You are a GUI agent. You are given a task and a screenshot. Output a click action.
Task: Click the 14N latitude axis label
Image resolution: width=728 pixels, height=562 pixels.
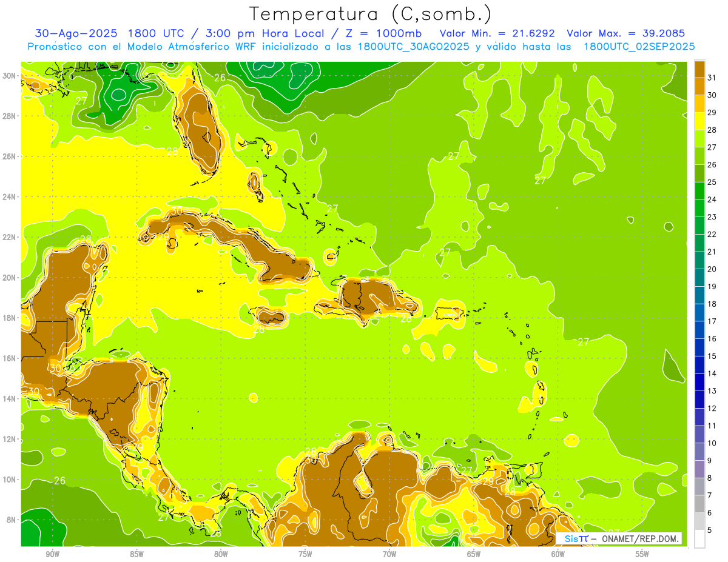coord(10,399)
